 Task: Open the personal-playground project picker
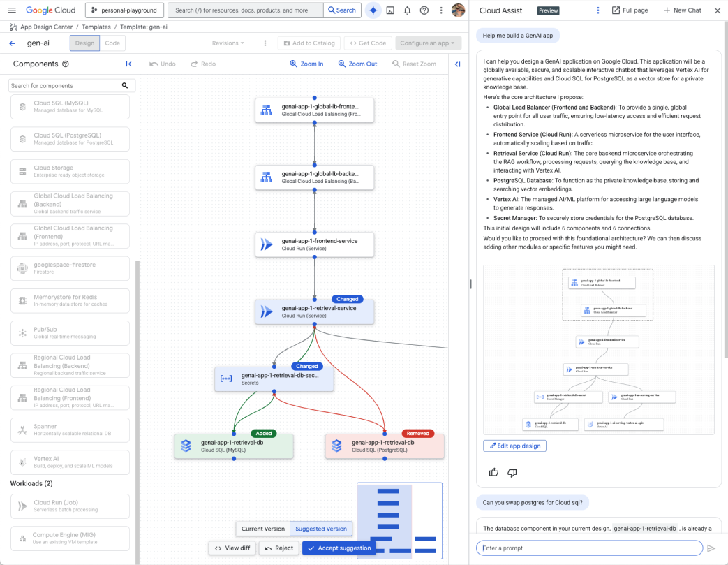[124, 10]
